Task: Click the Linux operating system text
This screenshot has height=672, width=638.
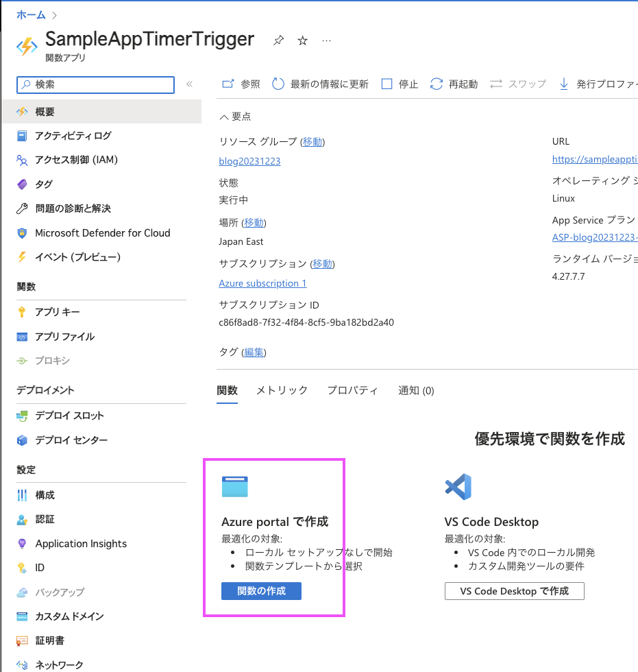Action: [x=563, y=198]
